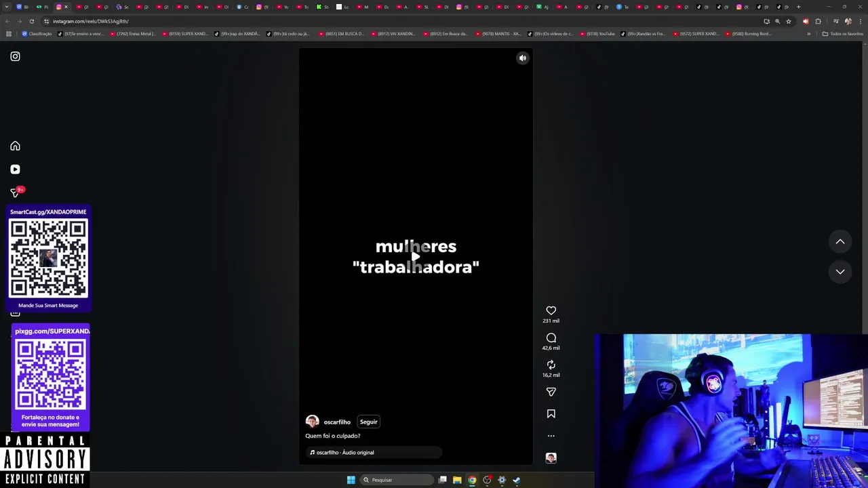
Task: Switch to the first 'Bl' browser tab
Action: tap(22, 7)
